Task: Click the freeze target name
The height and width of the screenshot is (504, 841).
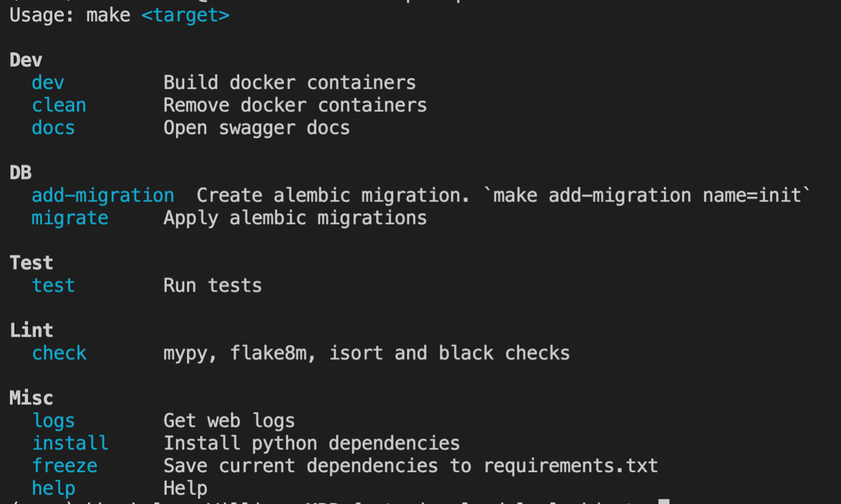Action: 64,466
